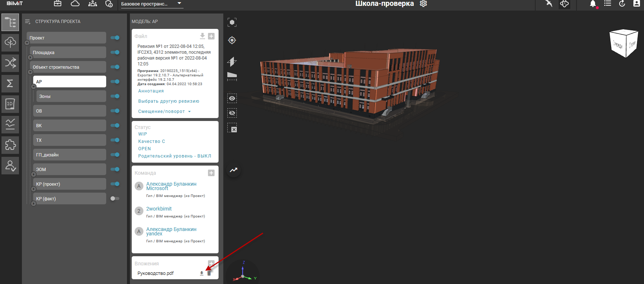Viewport: 644px width, 284px height.
Task: Open the 2D drawings sidebar icon
Action: coord(10,104)
